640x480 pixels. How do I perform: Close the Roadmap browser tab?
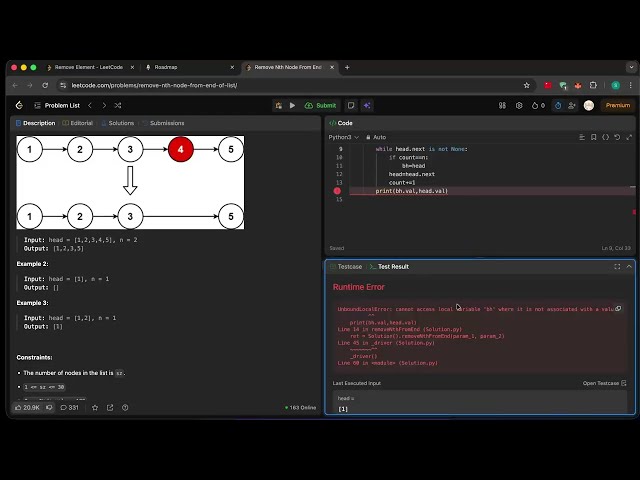pyautogui.click(x=232, y=67)
